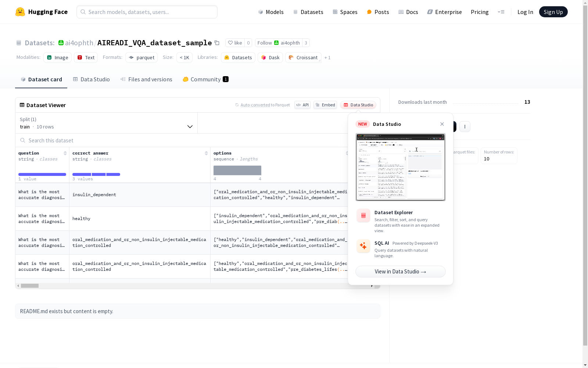Viewport: 588px width, 368px height.
Task: Switch to Files and versions tab
Action: pyautogui.click(x=146, y=79)
